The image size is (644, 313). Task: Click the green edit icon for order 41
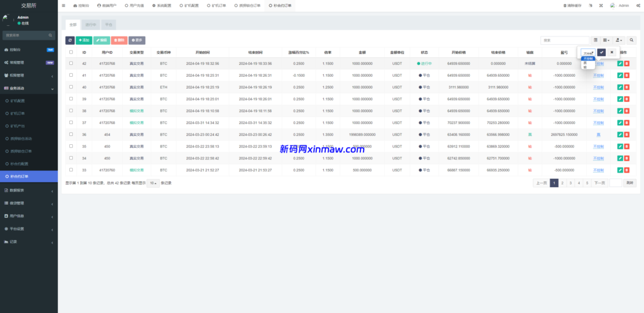(620, 76)
